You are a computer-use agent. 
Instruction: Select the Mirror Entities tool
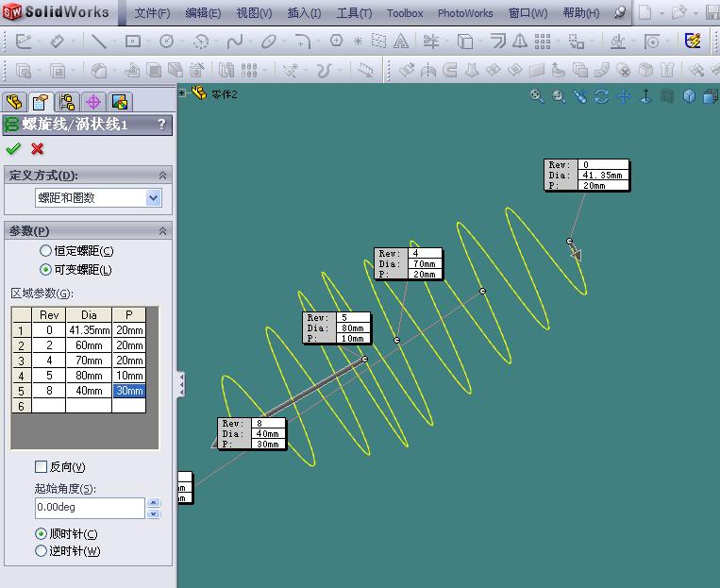[520, 42]
